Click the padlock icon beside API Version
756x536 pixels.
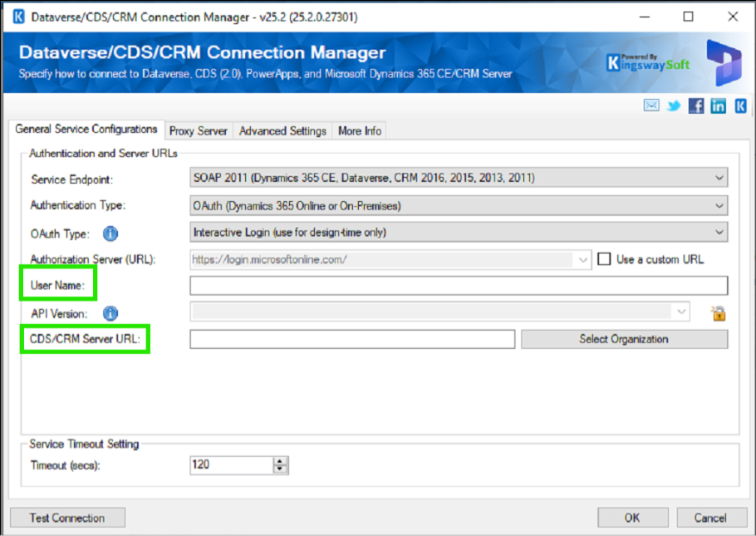719,313
